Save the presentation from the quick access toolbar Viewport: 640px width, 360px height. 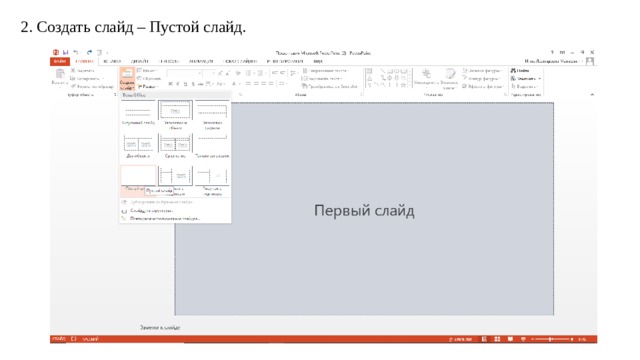[65, 53]
